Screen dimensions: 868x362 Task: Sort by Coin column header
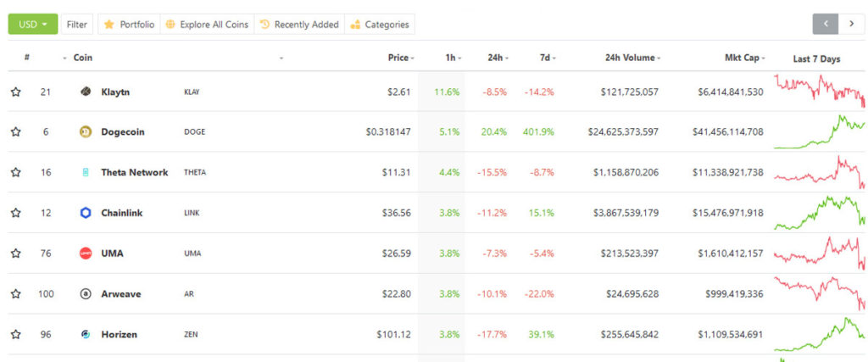tap(83, 58)
